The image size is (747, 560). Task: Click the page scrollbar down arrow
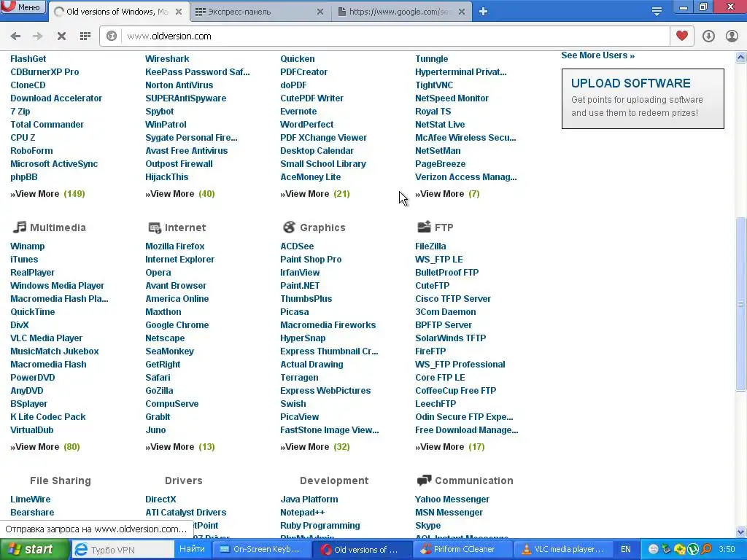[741, 532]
